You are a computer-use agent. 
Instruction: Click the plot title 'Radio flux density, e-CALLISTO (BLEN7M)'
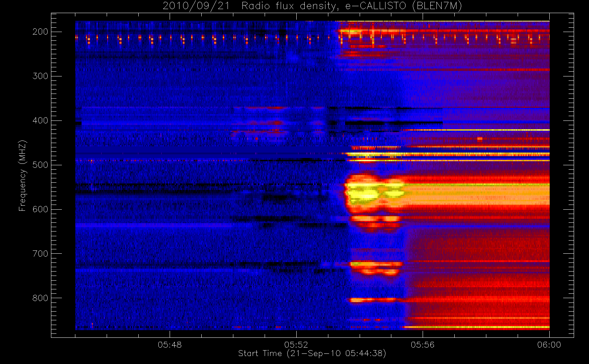351,6
